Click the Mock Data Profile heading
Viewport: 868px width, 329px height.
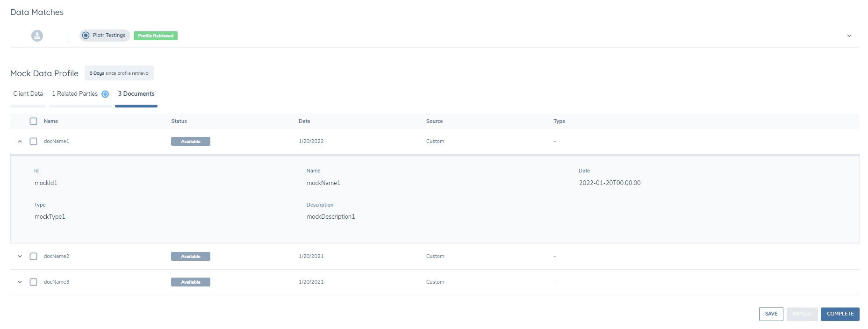(44, 73)
